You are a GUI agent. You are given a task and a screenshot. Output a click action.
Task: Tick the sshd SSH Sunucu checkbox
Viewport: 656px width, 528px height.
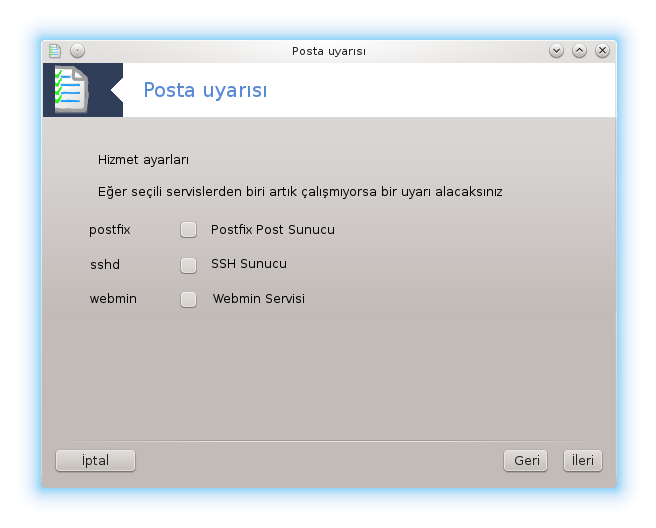pos(188,265)
